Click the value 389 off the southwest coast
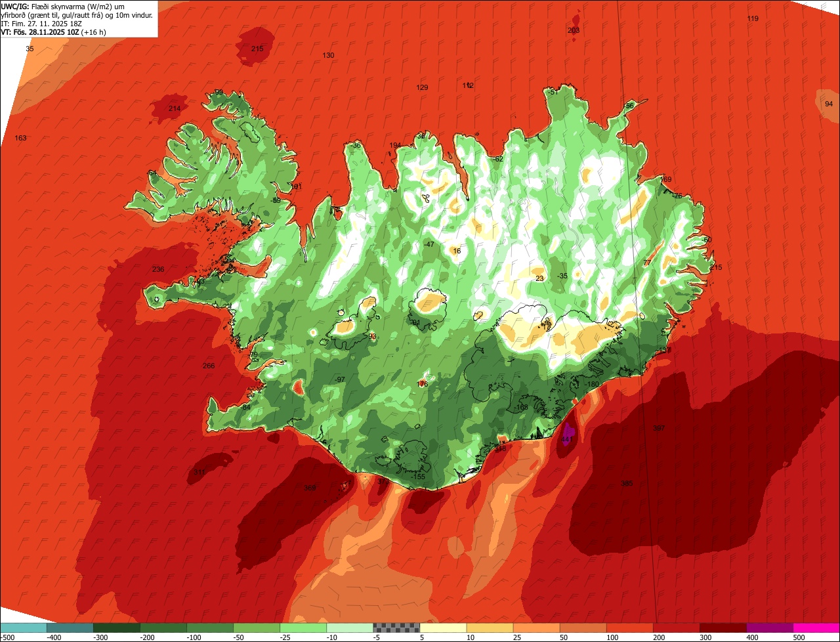This screenshot has height=642, width=840. point(310,488)
